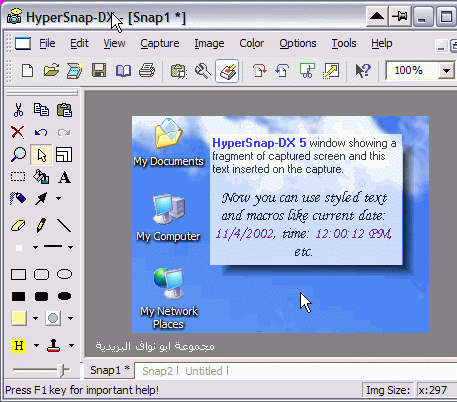Expand the yellow H highlighter dropdown arrow
This screenshot has height=402, width=457.
[36, 346]
